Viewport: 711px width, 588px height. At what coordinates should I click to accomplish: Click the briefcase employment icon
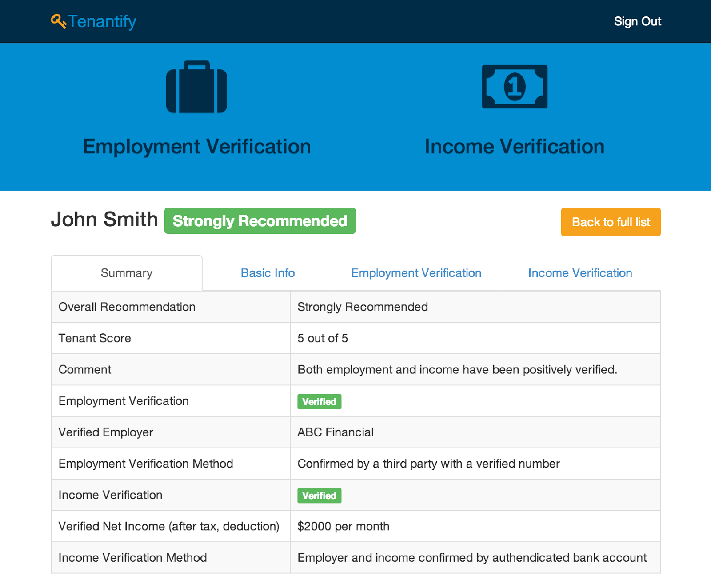tap(196, 87)
